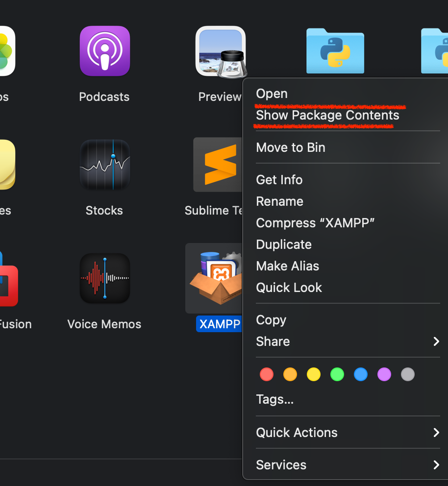Expand the Services submenu
This screenshot has width=448, height=486.
click(x=348, y=465)
